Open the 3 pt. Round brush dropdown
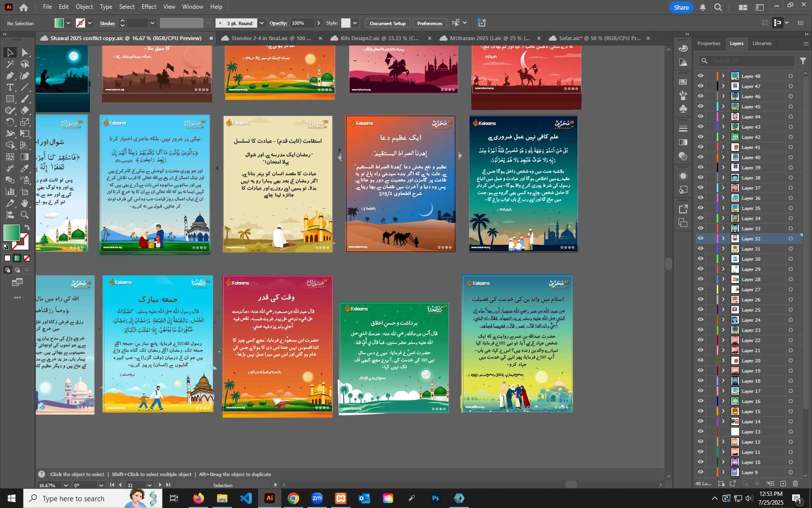812x508 pixels. tap(261, 23)
